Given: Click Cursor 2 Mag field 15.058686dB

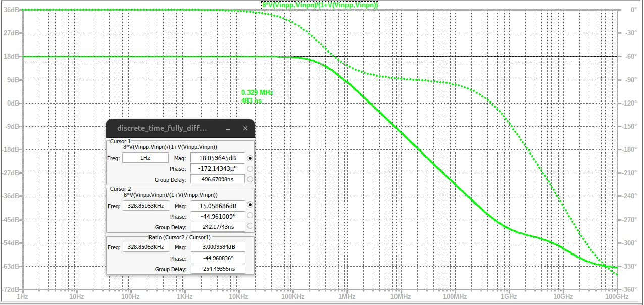Looking at the screenshot, I should pyautogui.click(x=218, y=206).
